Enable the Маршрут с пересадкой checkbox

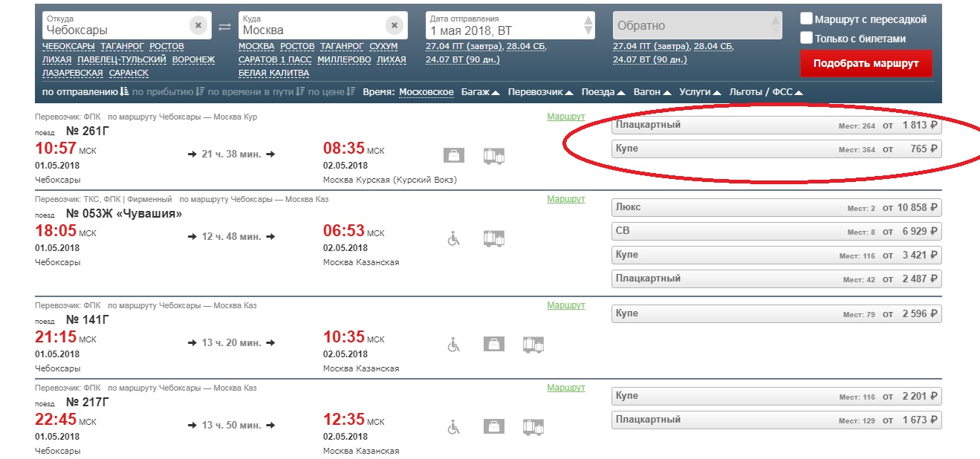coord(806,19)
